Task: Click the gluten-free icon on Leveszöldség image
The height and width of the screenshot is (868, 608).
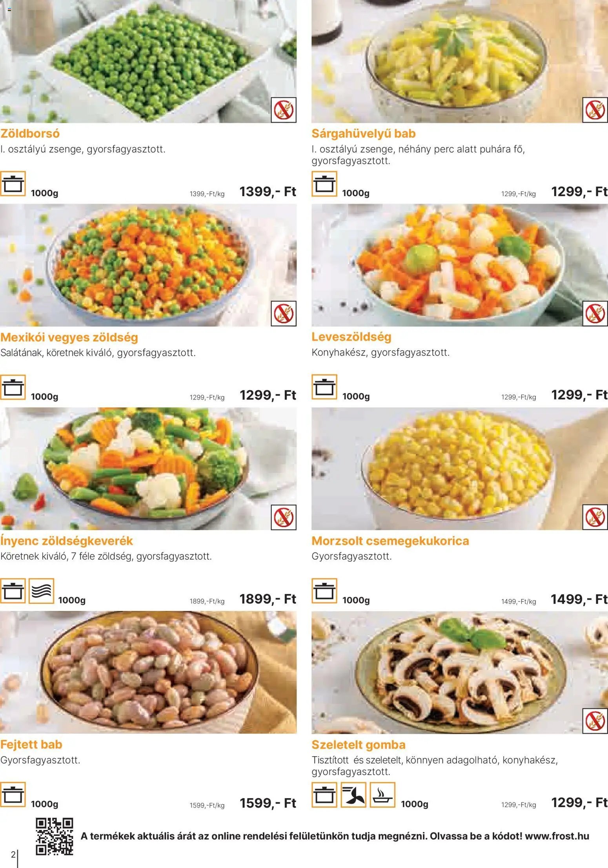Action: 595,314
